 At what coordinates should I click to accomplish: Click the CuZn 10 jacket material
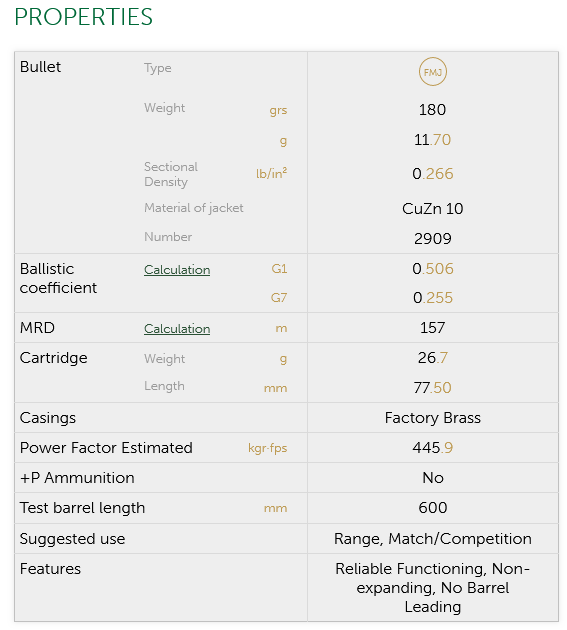[432, 209]
